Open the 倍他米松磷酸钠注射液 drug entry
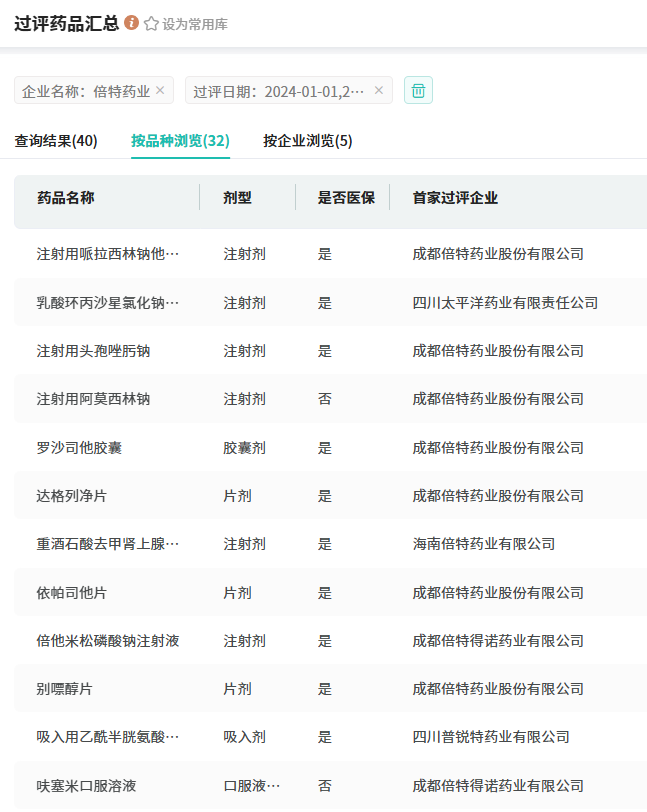This screenshot has height=812, width=647. tap(108, 641)
